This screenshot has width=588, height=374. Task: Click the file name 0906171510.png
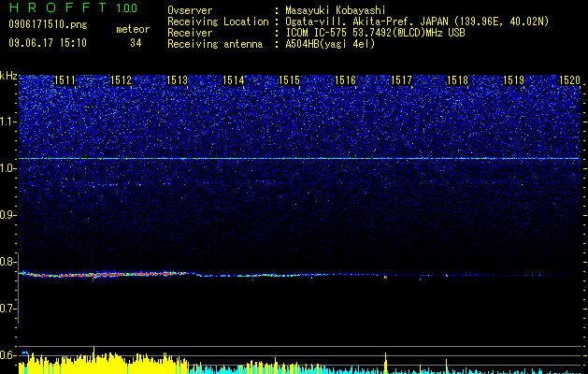tap(48, 24)
